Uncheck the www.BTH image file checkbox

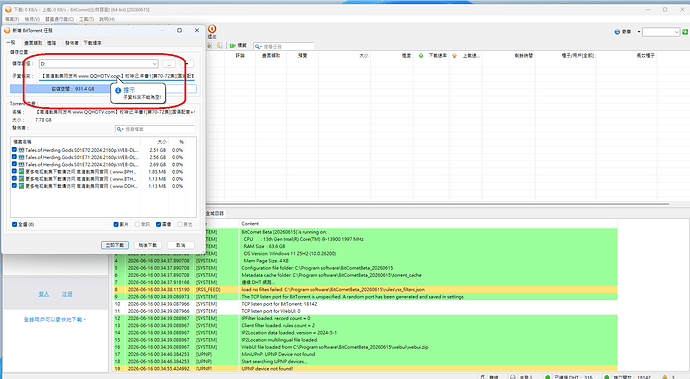coord(15,179)
